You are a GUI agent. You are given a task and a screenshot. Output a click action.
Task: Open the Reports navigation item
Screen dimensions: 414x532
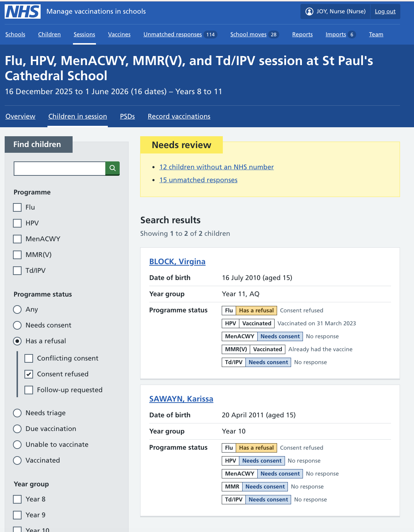pos(302,35)
